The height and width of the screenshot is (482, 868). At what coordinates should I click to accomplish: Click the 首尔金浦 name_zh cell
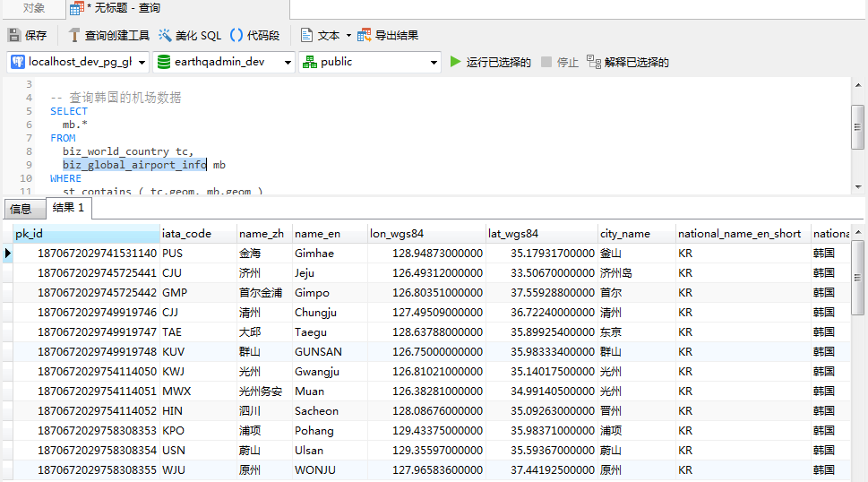click(264, 293)
